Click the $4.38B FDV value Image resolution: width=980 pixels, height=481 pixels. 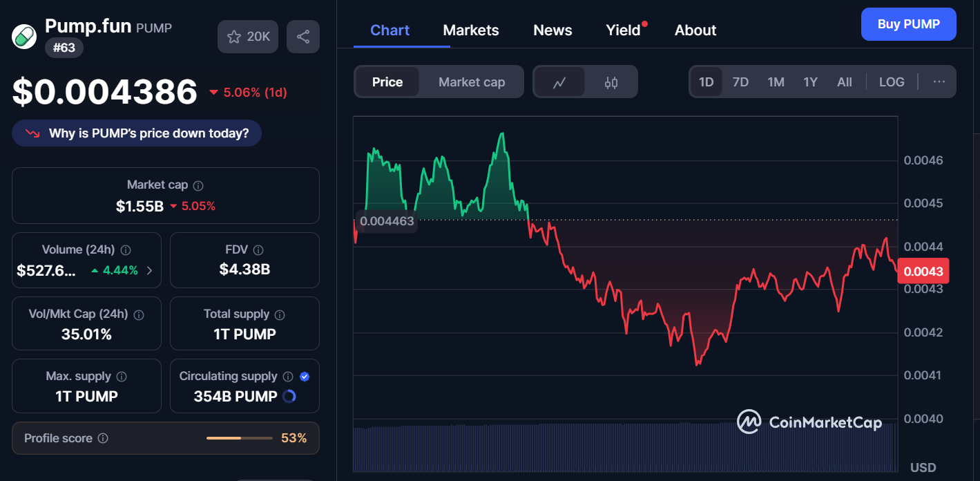point(244,270)
